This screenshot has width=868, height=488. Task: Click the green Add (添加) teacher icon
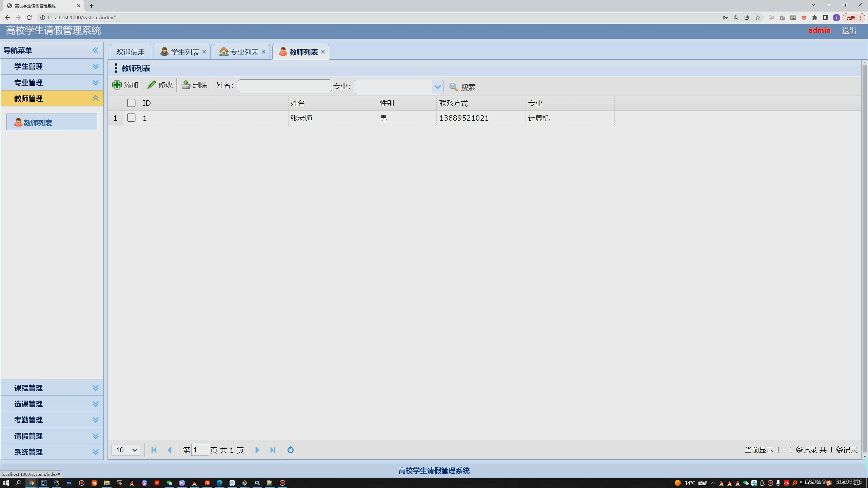pyautogui.click(x=117, y=85)
